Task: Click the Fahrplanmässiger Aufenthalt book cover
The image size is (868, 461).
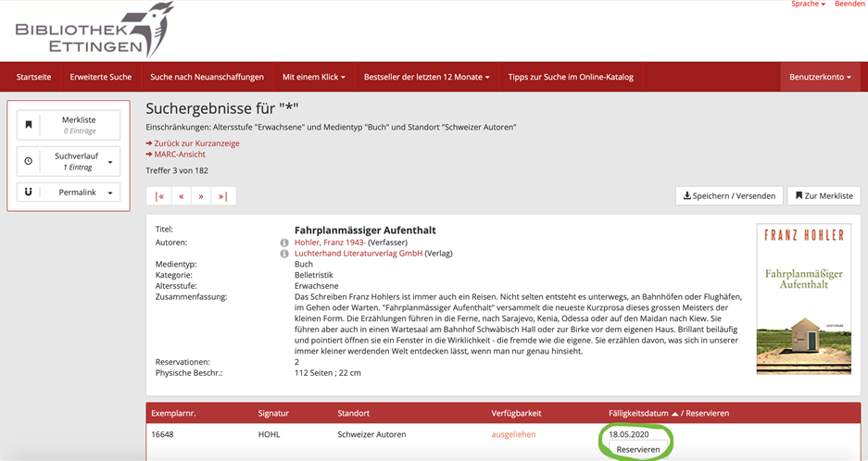Action: point(803,298)
